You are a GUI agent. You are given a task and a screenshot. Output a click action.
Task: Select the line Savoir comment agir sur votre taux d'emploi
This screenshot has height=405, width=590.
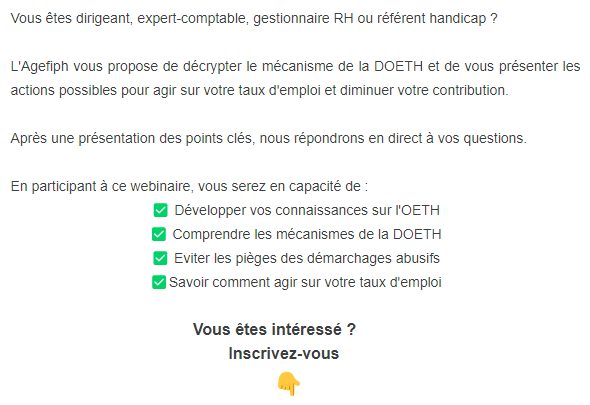[305, 283]
